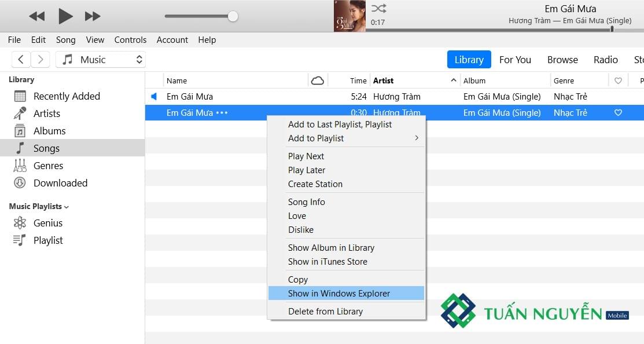
Task: Skip to previous track with rewind icon
Action: pos(37,16)
